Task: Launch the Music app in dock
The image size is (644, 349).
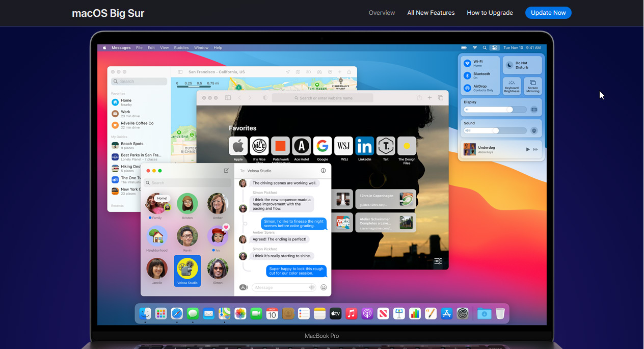Action: pyautogui.click(x=351, y=314)
